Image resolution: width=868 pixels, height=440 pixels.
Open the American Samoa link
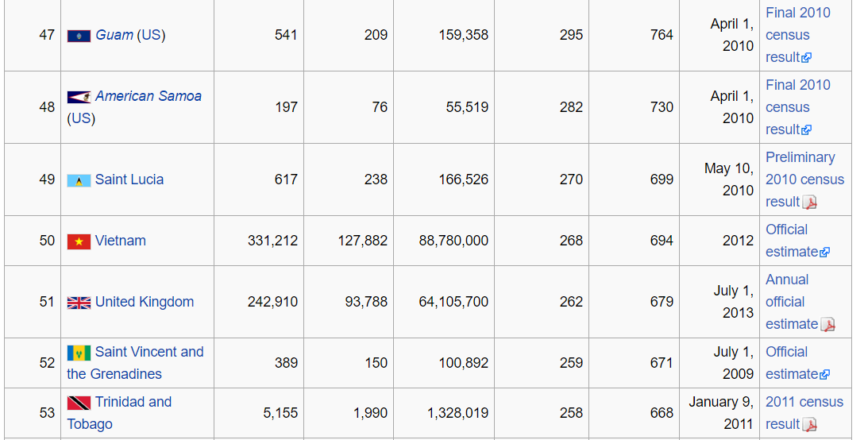149,96
